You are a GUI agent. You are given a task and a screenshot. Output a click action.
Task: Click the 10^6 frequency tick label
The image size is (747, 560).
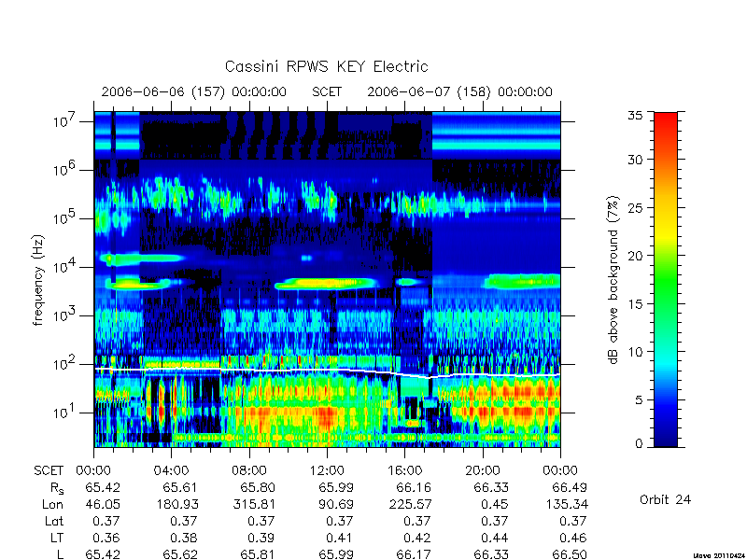click(x=65, y=170)
